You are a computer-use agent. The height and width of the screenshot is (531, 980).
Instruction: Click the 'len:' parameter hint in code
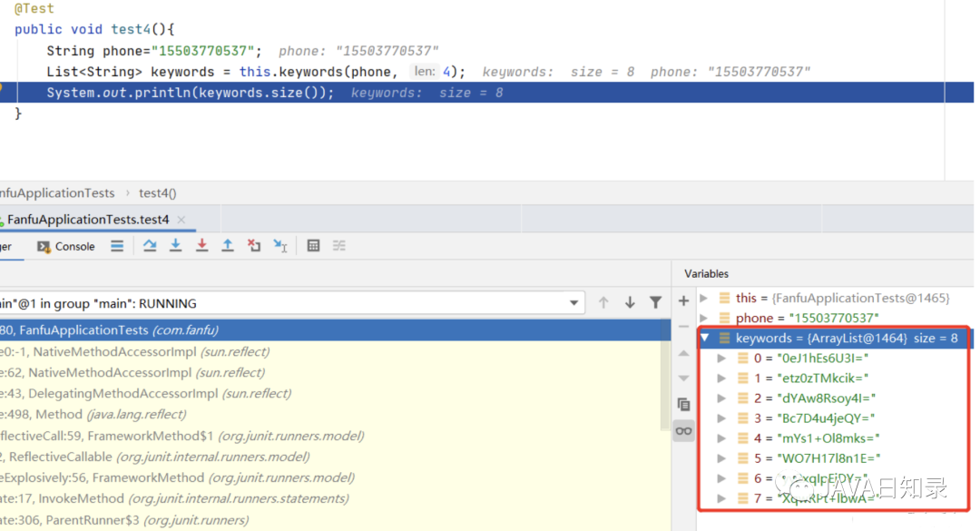425,72
